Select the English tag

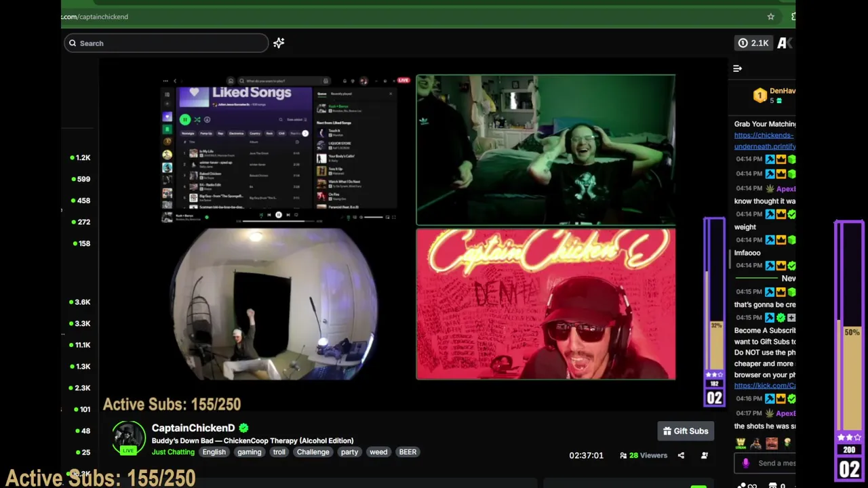pos(214,452)
